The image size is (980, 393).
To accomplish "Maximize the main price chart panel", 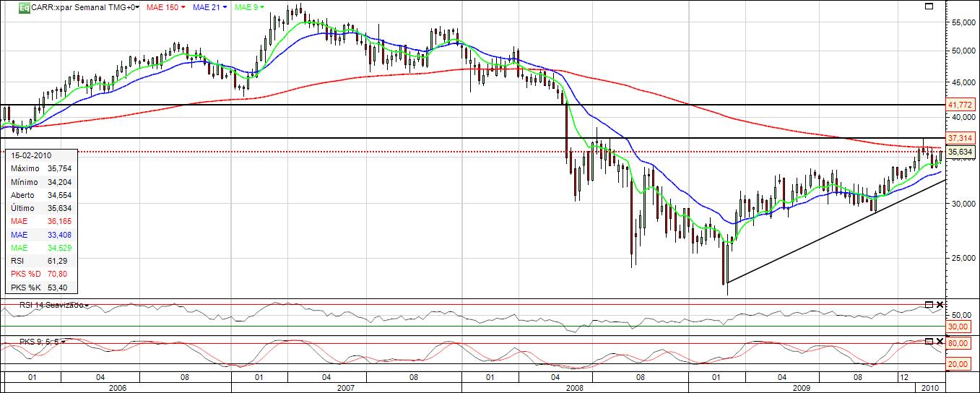I will pyautogui.click(x=929, y=6).
